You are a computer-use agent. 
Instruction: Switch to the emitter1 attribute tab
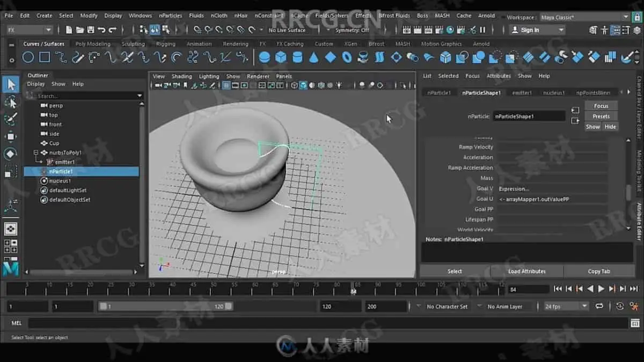tap(522, 93)
